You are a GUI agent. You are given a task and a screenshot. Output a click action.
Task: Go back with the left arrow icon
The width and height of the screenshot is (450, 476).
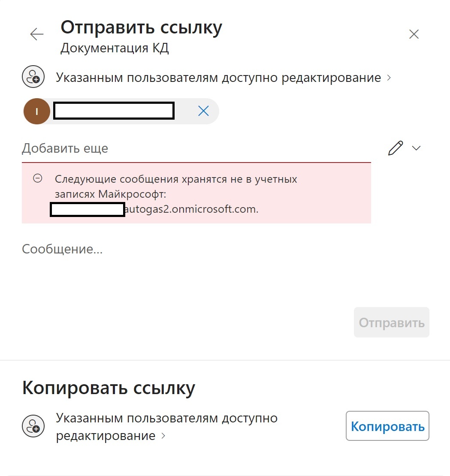tap(37, 34)
